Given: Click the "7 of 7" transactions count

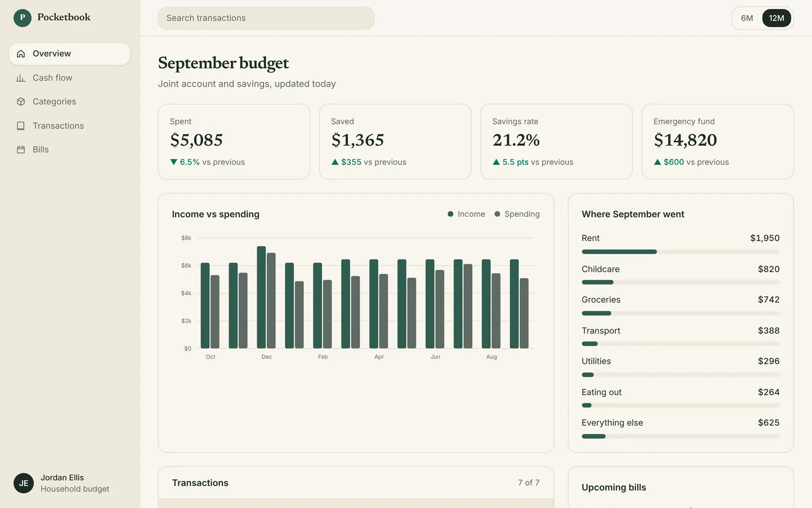Looking at the screenshot, I should pos(529,483).
